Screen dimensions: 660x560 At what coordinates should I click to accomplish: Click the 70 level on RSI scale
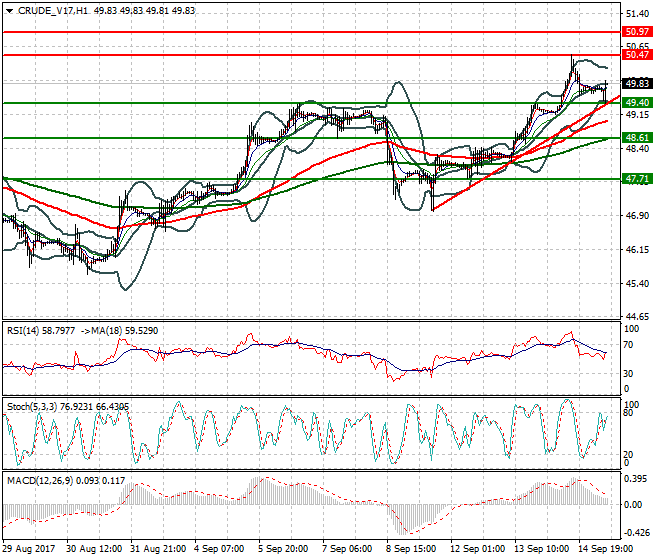pyautogui.click(x=628, y=345)
